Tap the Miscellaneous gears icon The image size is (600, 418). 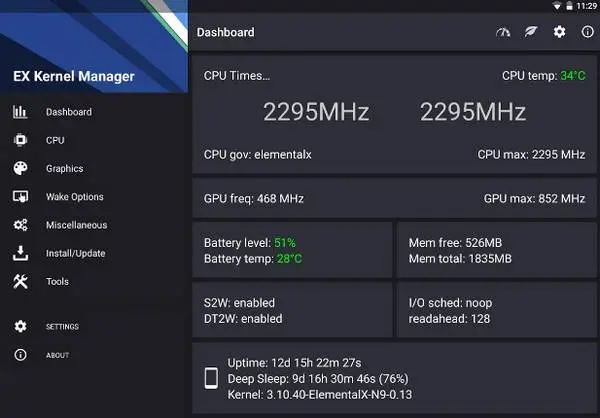point(20,225)
